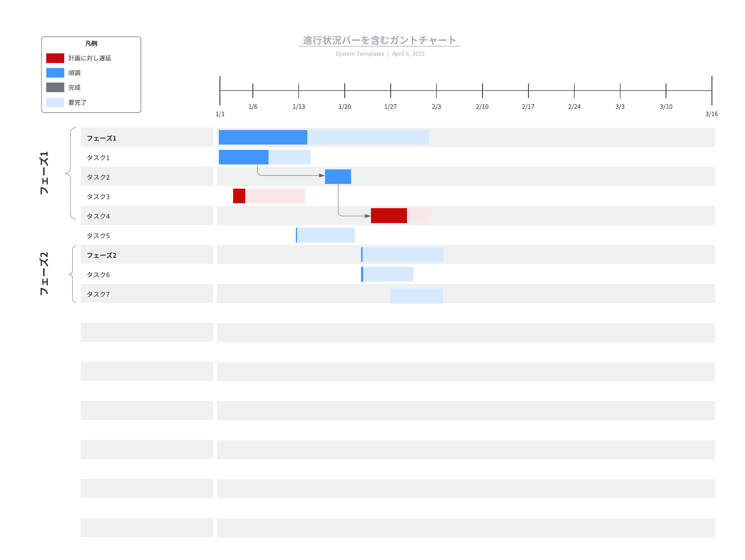The width and height of the screenshot is (745, 560).
Task: Click the 2/17 timeline date label
Action: 528,107
